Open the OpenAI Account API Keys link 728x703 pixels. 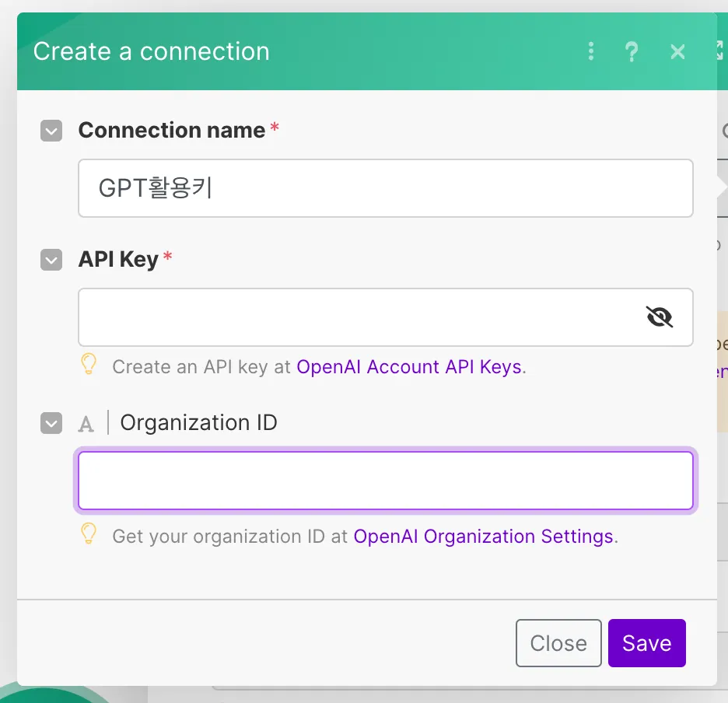[409, 367]
